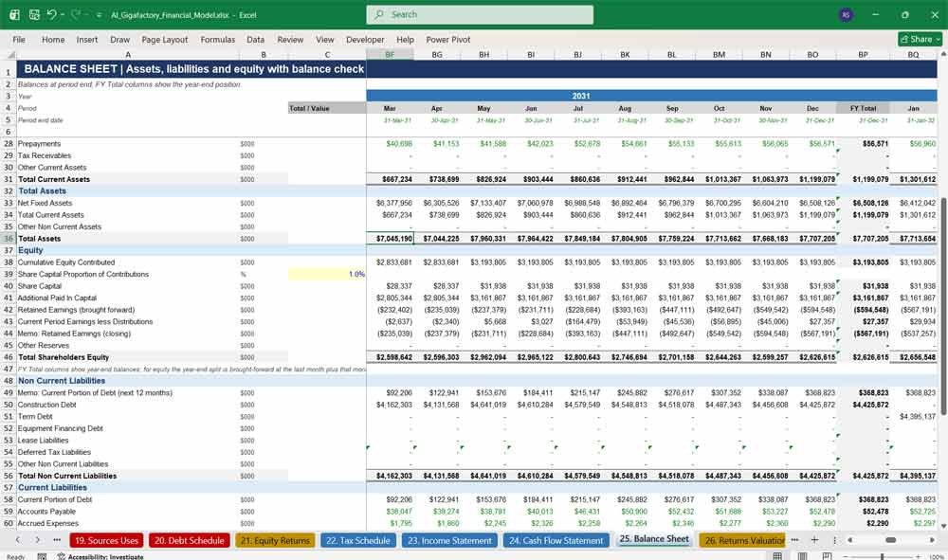Switch to the Formulas ribbon tab
948x560 pixels.
pos(218,39)
